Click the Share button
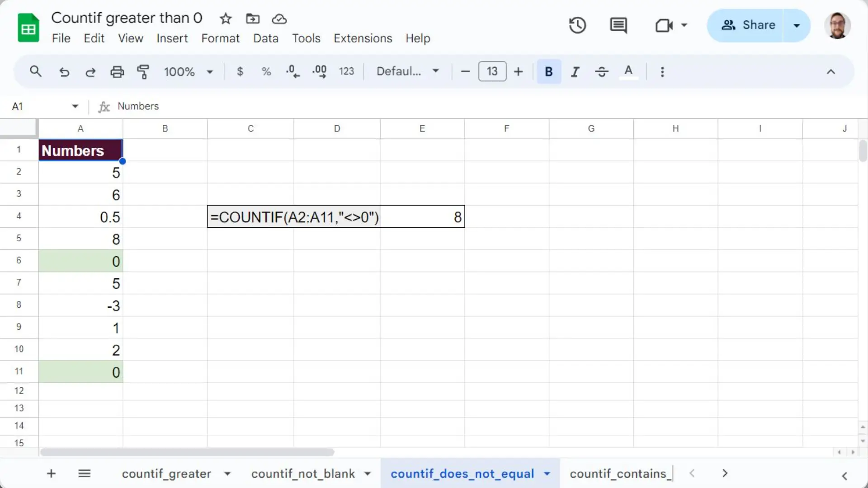 748,25
